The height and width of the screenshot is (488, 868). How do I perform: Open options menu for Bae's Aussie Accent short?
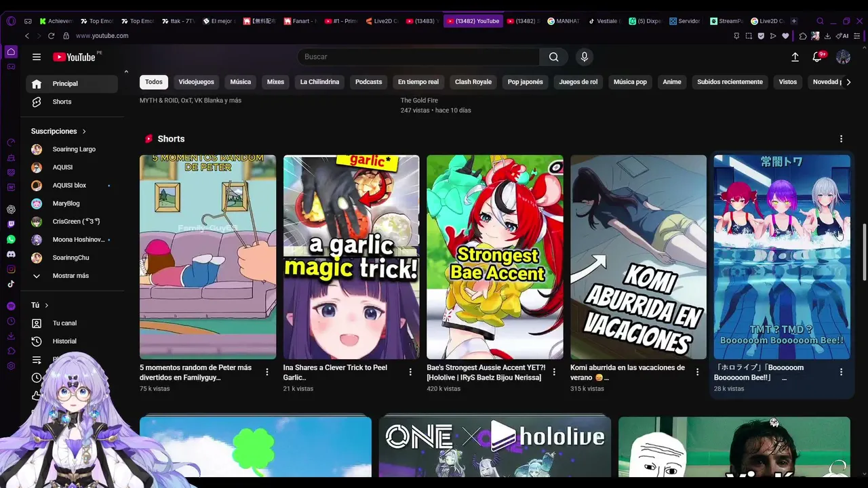point(554,372)
